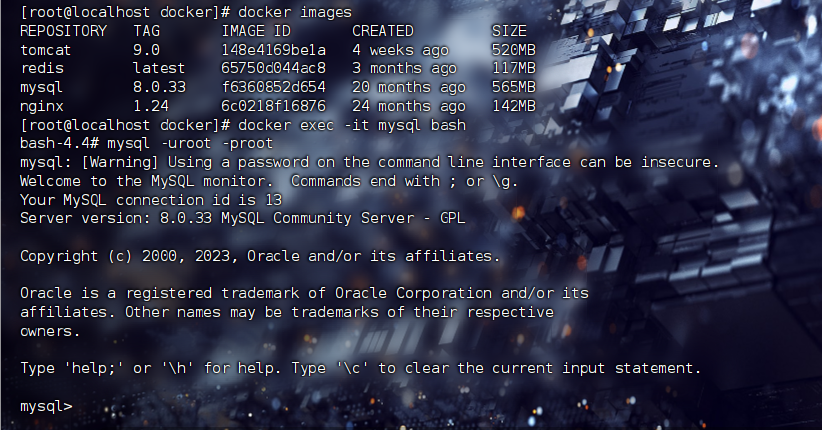The image size is (822, 430).
Task: Click image ID 65750d044ac8
Action: [x=274, y=68]
